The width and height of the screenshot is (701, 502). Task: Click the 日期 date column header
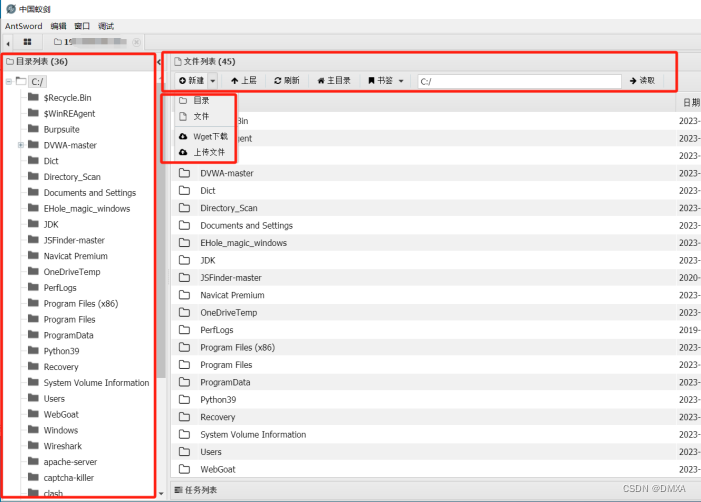tap(690, 103)
